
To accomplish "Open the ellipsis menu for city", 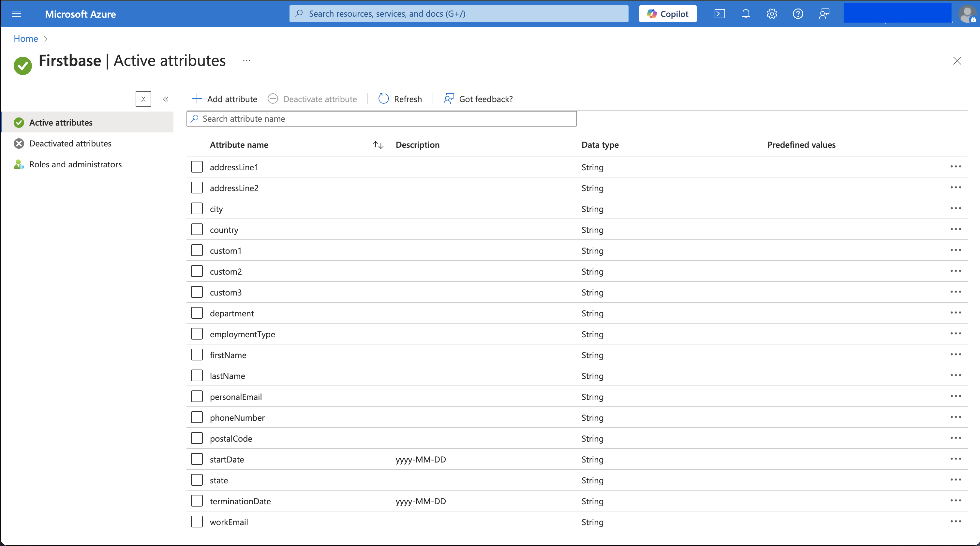I will tap(956, 208).
